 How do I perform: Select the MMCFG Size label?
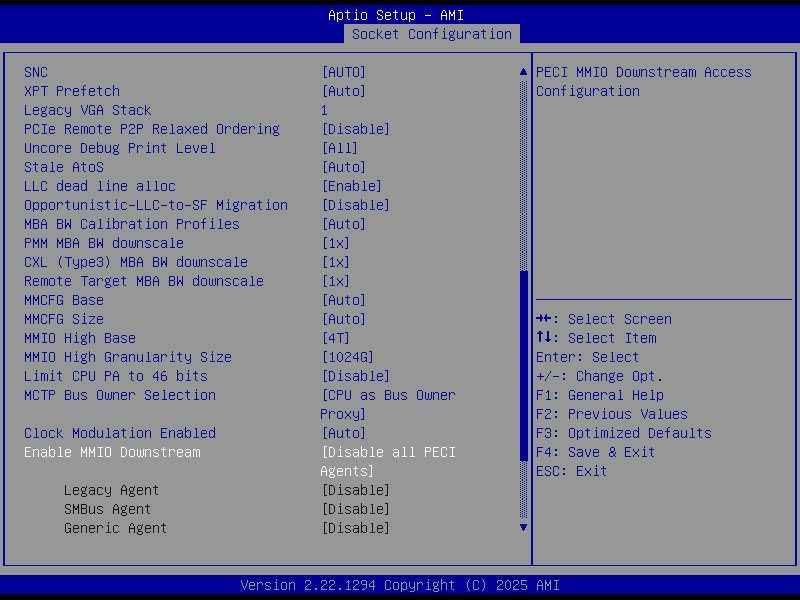(64, 319)
